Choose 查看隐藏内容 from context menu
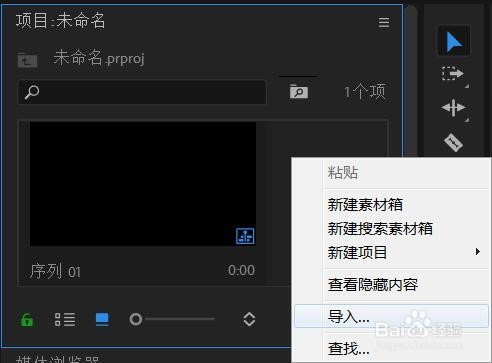492x363 pixels. tap(373, 285)
